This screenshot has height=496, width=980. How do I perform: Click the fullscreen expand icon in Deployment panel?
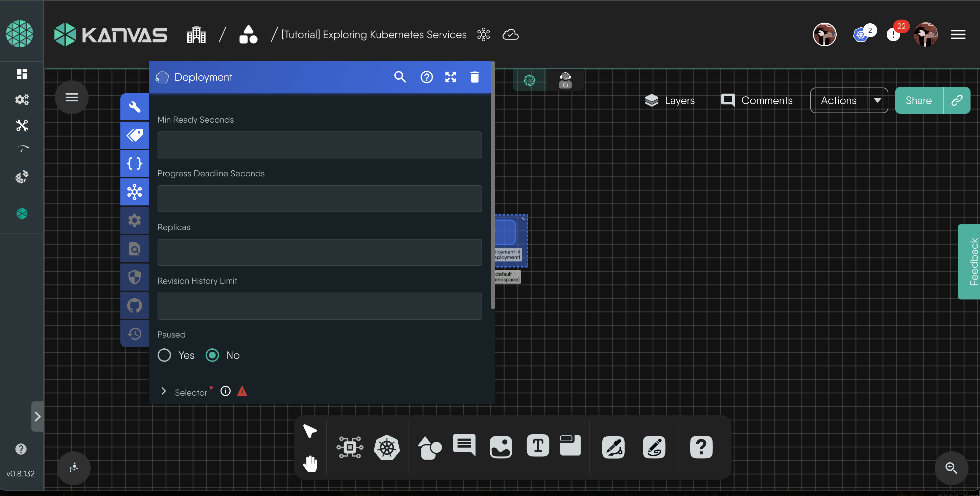(450, 77)
